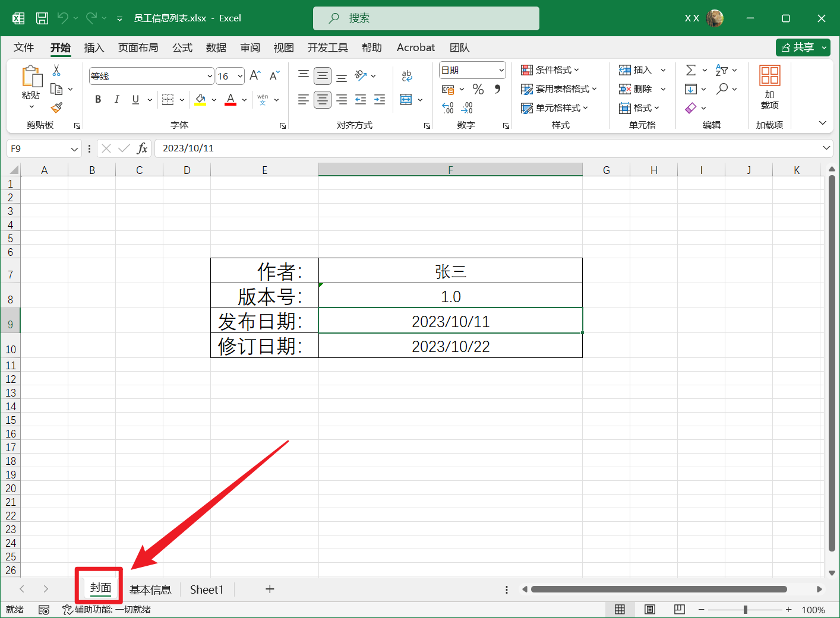Image resolution: width=840 pixels, height=618 pixels.
Task: Apply underline formatting
Action: click(135, 99)
